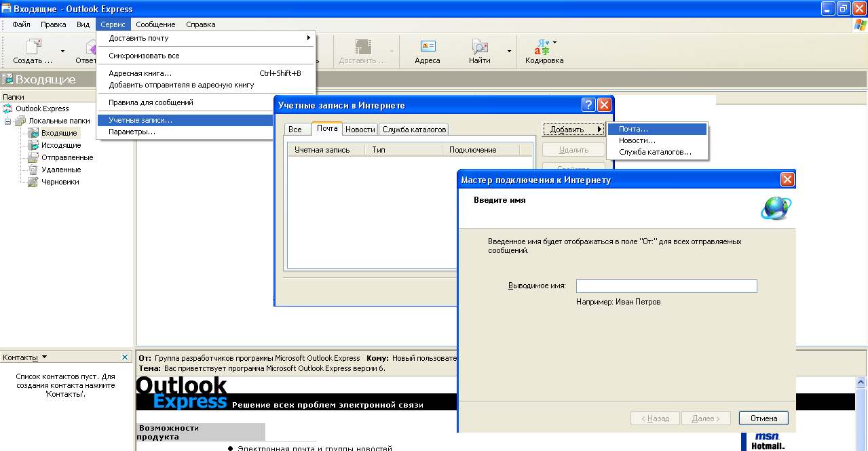Switch to the Почта tab in accounts dialog
Screen dimensions: 868x451
click(327, 128)
